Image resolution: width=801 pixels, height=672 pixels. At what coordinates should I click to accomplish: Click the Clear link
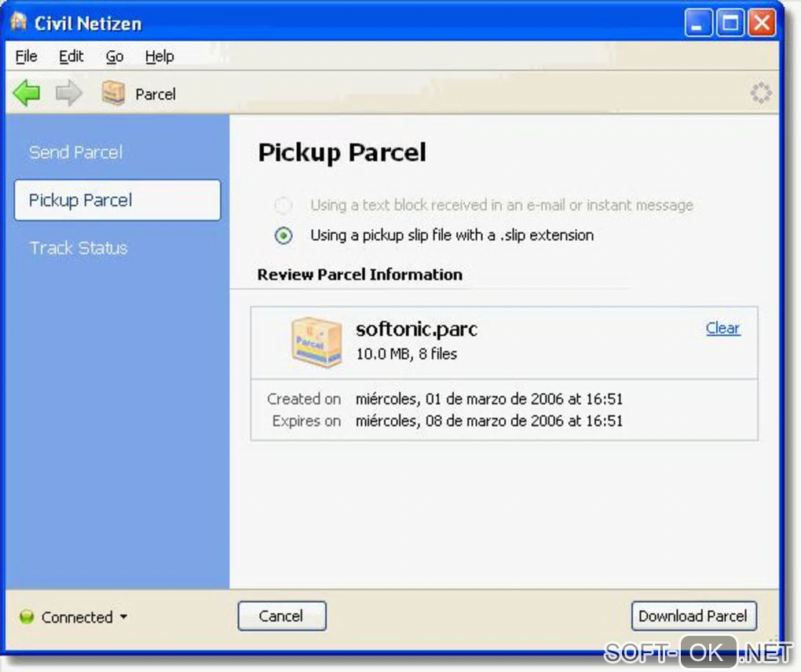(x=722, y=328)
